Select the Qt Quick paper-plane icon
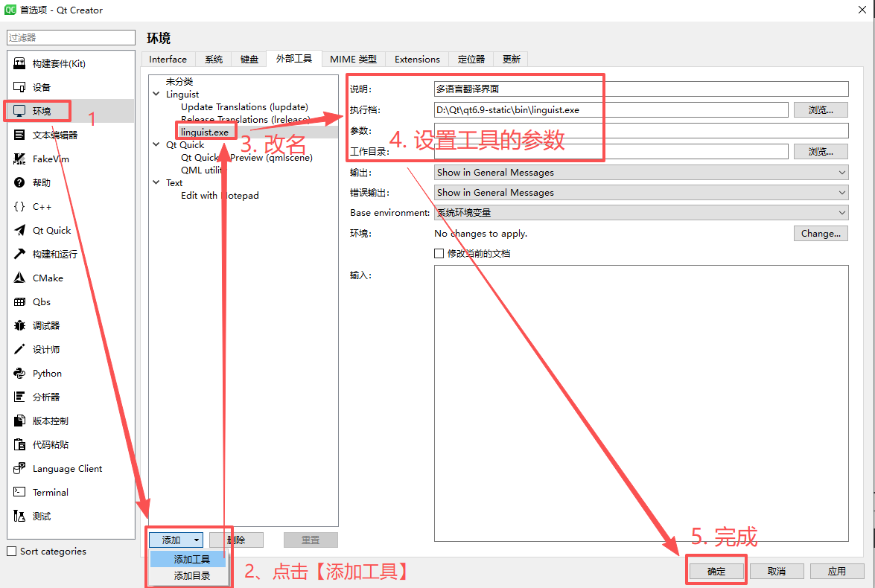 19,231
